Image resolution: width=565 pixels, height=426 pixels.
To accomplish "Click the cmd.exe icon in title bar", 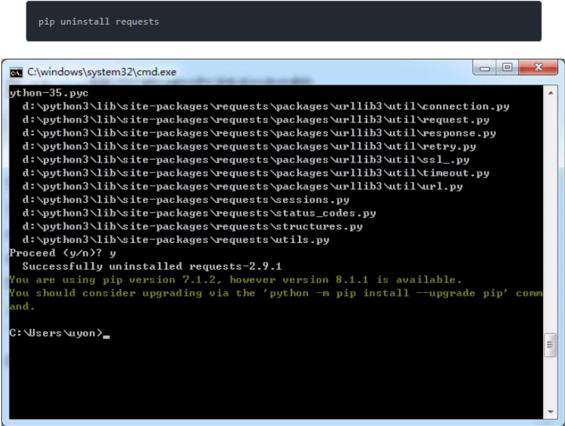I will click(16, 72).
